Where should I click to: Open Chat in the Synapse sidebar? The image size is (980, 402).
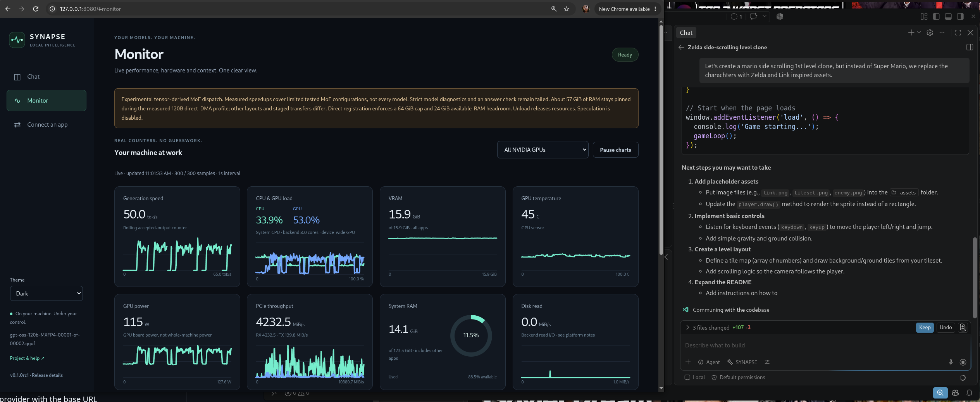pos(46,77)
